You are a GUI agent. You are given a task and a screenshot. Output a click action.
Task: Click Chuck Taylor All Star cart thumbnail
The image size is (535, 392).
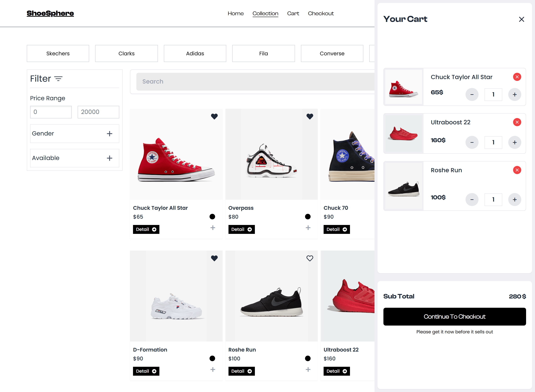(x=403, y=87)
